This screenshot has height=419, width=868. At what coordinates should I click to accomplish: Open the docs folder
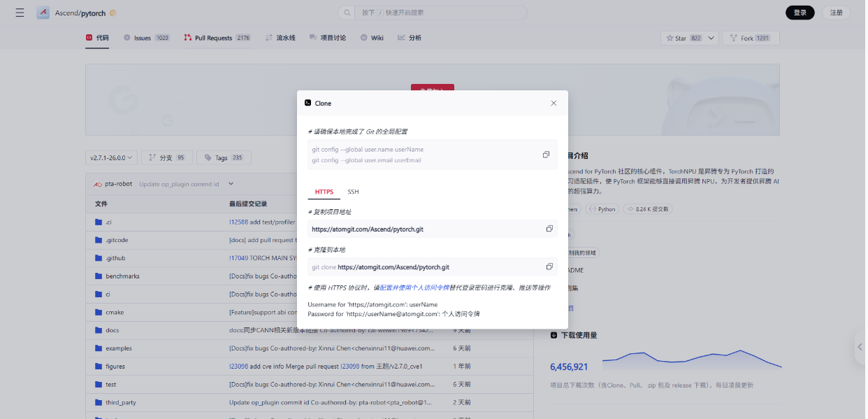pyautogui.click(x=112, y=330)
